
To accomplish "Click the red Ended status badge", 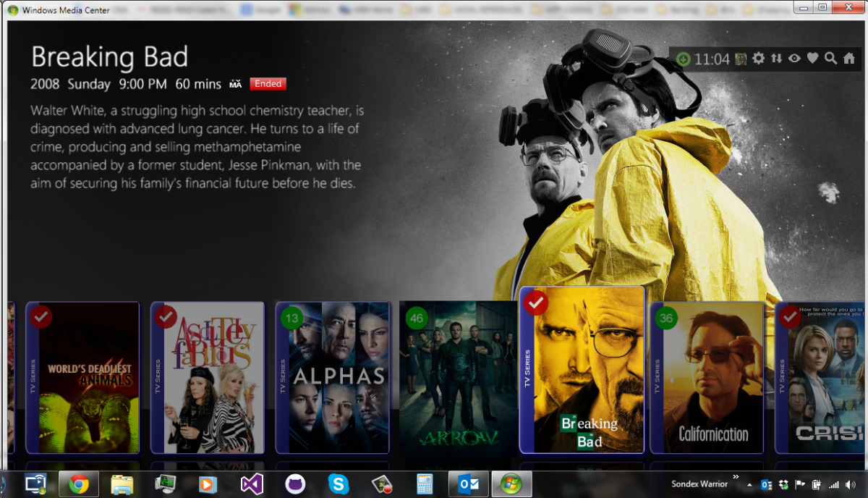I will point(268,84).
